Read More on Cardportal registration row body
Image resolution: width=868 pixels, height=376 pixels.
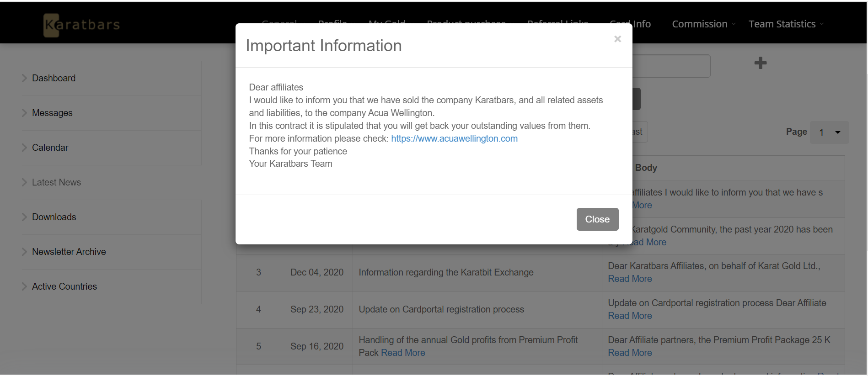coord(630,316)
